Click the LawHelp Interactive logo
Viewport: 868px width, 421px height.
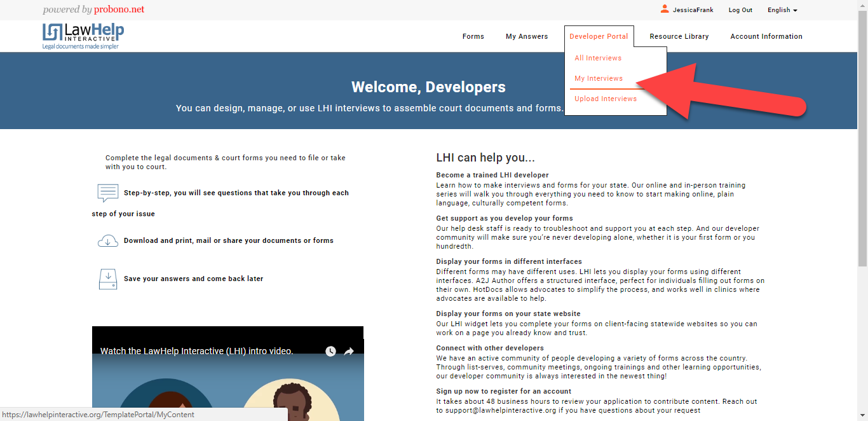(83, 36)
